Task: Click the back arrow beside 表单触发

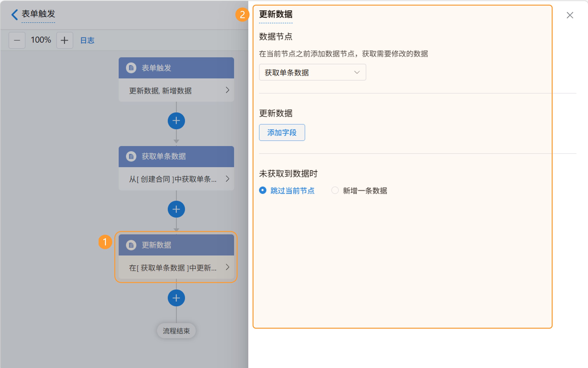Action: pos(15,15)
